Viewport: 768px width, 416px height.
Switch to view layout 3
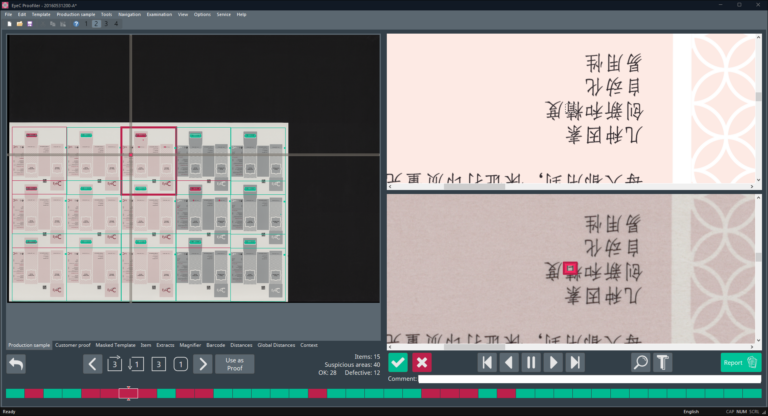106,24
